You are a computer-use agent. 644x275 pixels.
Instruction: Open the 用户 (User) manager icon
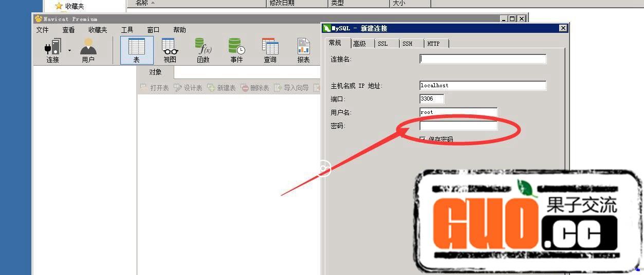[88, 50]
